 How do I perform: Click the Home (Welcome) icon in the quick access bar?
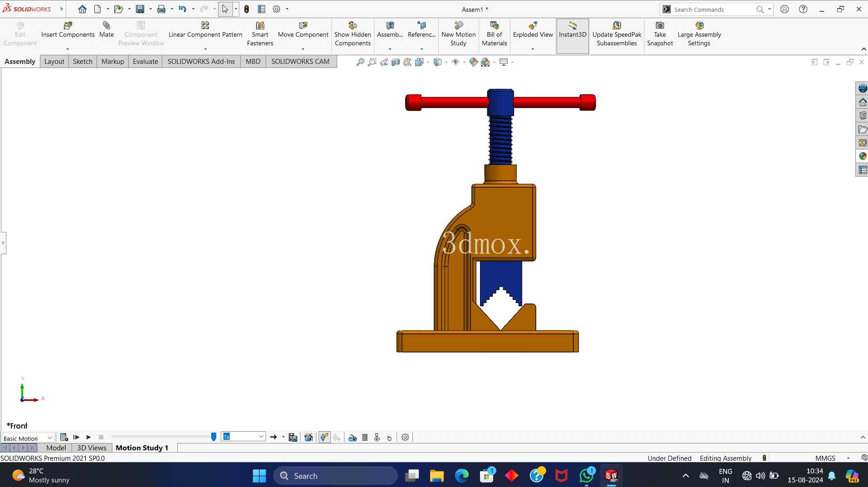pos(82,9)
